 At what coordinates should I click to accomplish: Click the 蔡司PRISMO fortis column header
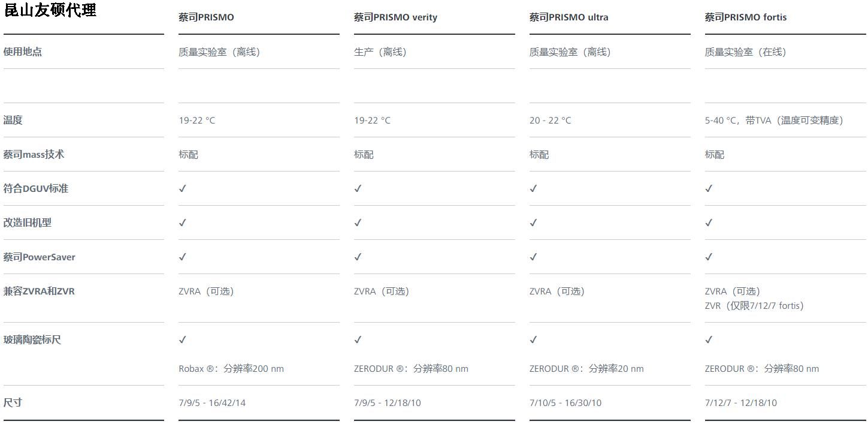[745, 17]
